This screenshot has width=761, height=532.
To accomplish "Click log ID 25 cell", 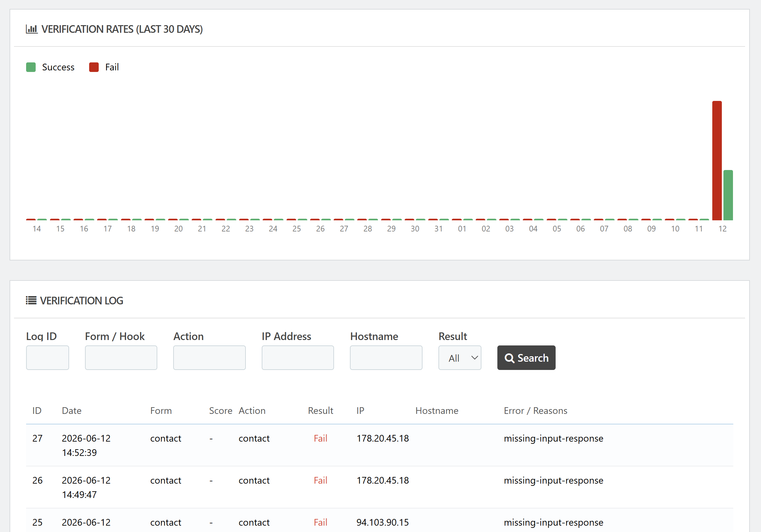I will [x=38, y=522].
